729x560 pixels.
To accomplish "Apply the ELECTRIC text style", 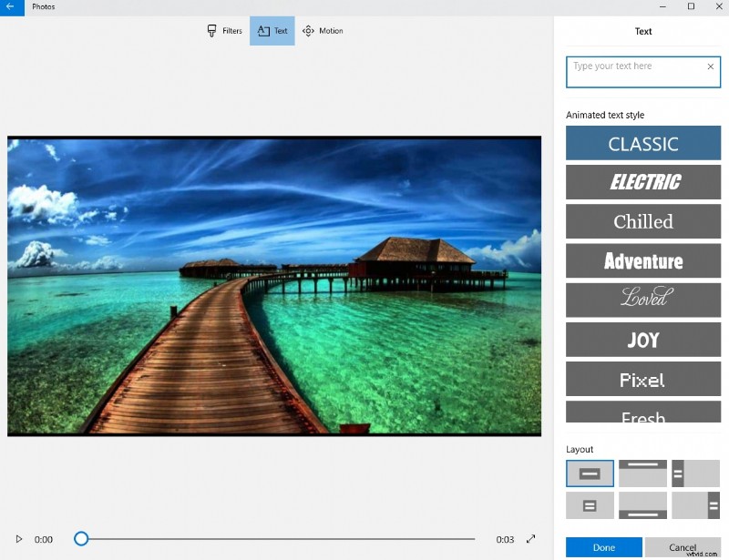I will pos(642,182).
